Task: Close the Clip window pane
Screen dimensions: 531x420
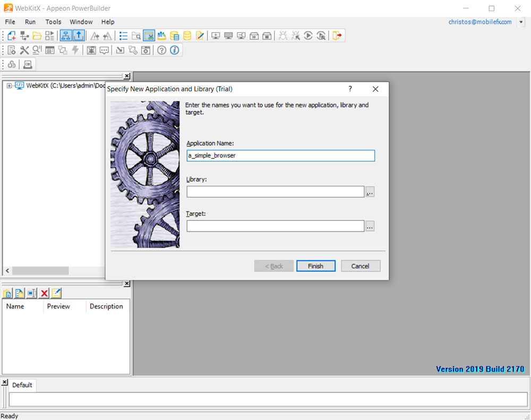Action: [127, 284]
